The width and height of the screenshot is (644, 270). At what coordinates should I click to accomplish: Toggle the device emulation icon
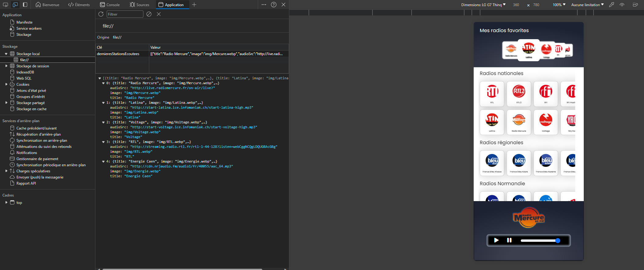(15, 5)
